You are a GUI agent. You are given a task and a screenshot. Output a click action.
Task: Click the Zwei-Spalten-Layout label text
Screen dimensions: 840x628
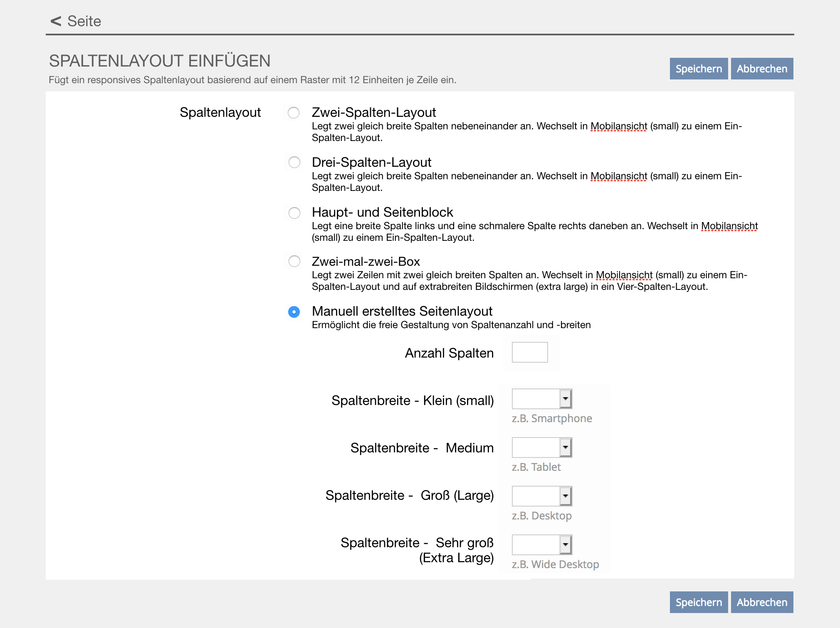click(x=373, y=112)
